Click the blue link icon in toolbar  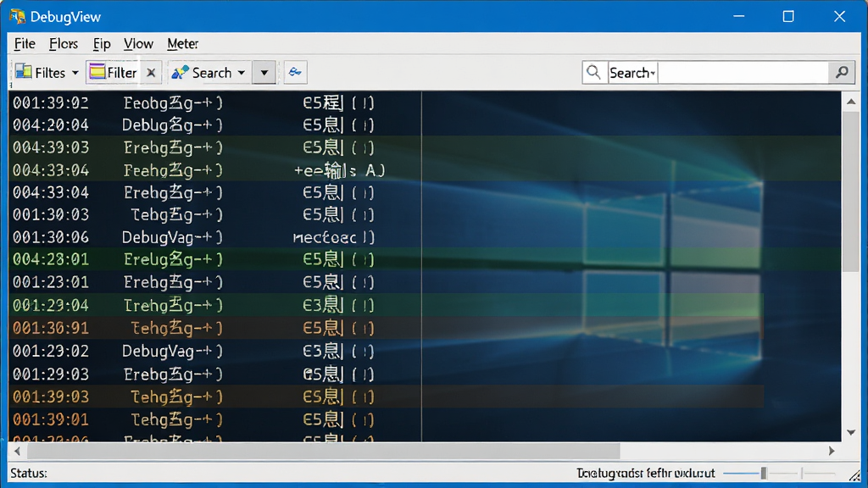click(295, 72)
